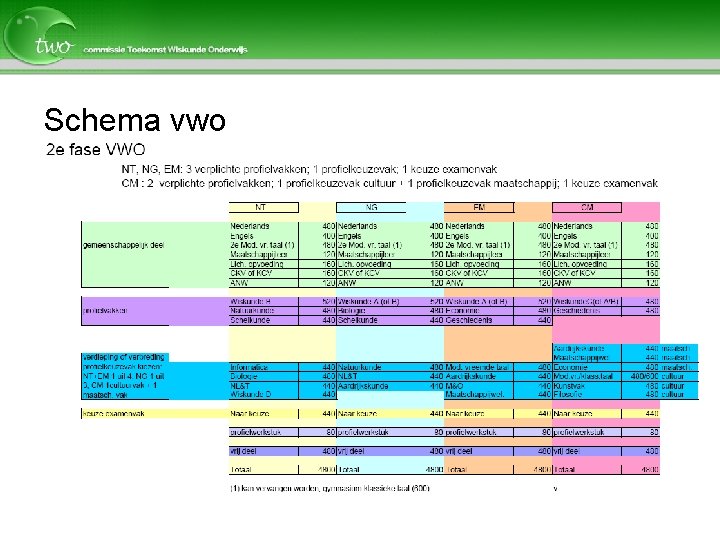Viewport: 720px width, 540px height.
Task: Click 'vrij deel' in the NG column
Action: [351, 451]
